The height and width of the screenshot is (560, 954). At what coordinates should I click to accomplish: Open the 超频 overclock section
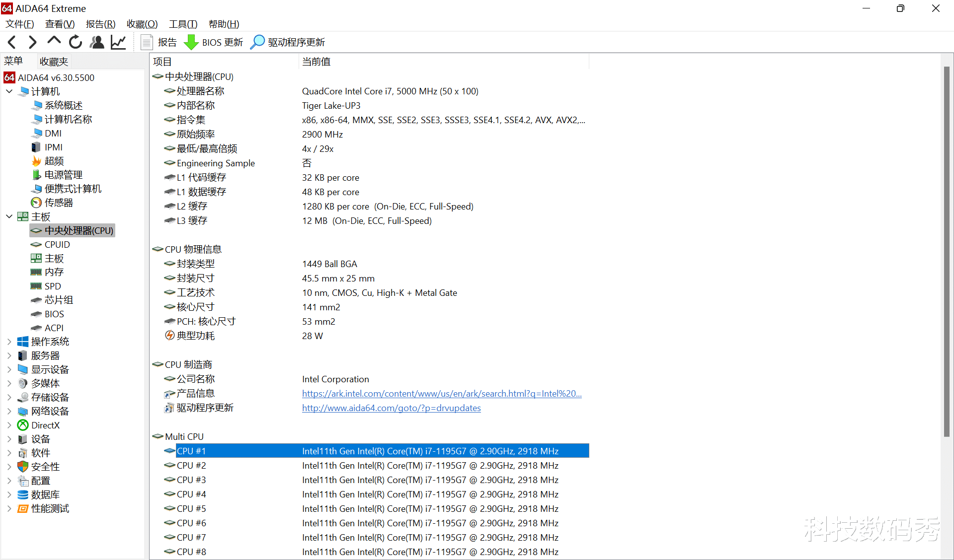[53, 160]
